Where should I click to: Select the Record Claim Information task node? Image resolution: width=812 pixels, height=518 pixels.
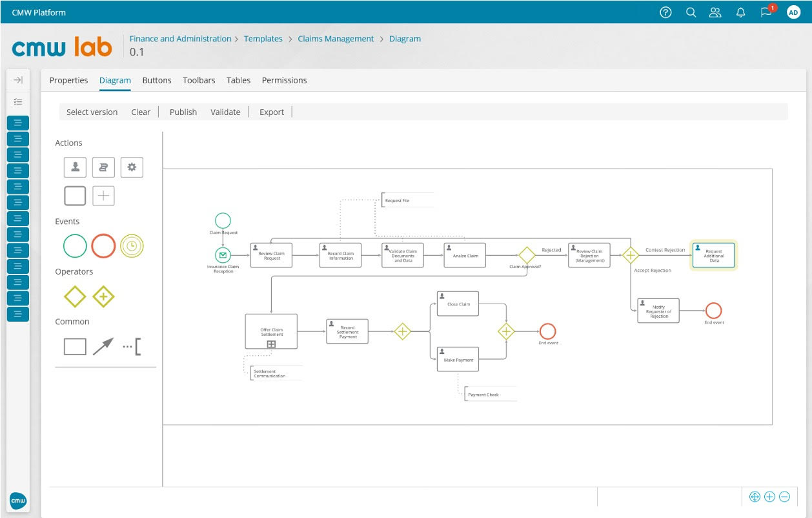pyautogui.click(x=340, y=255)
